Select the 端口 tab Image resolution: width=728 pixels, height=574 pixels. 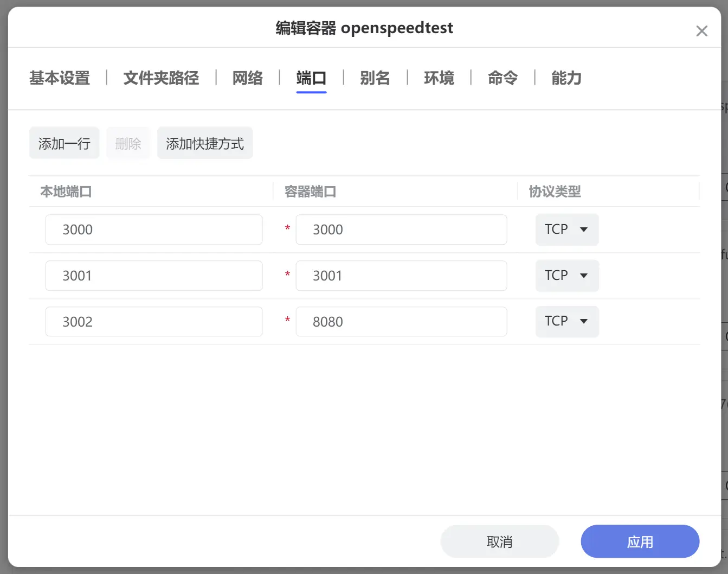pos(311,78)
